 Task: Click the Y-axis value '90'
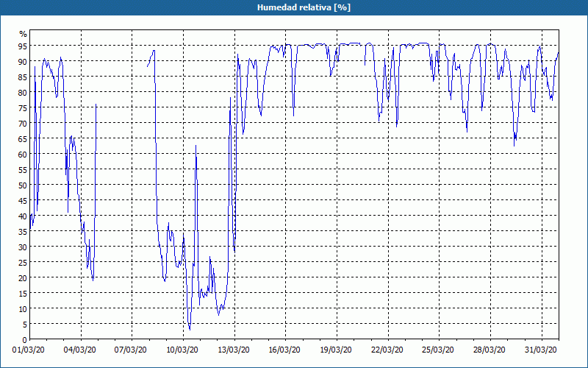coord(23,62)
